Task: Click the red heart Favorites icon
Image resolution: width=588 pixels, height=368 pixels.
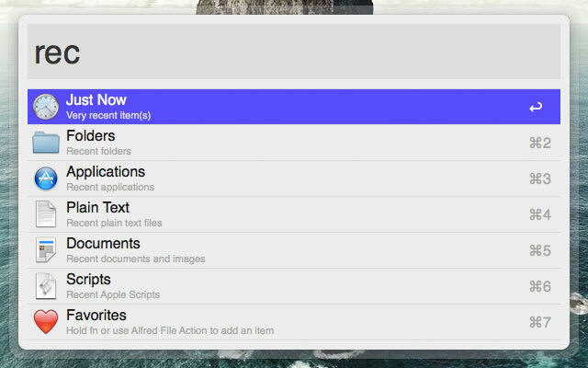Action: (x=46, y=322)
